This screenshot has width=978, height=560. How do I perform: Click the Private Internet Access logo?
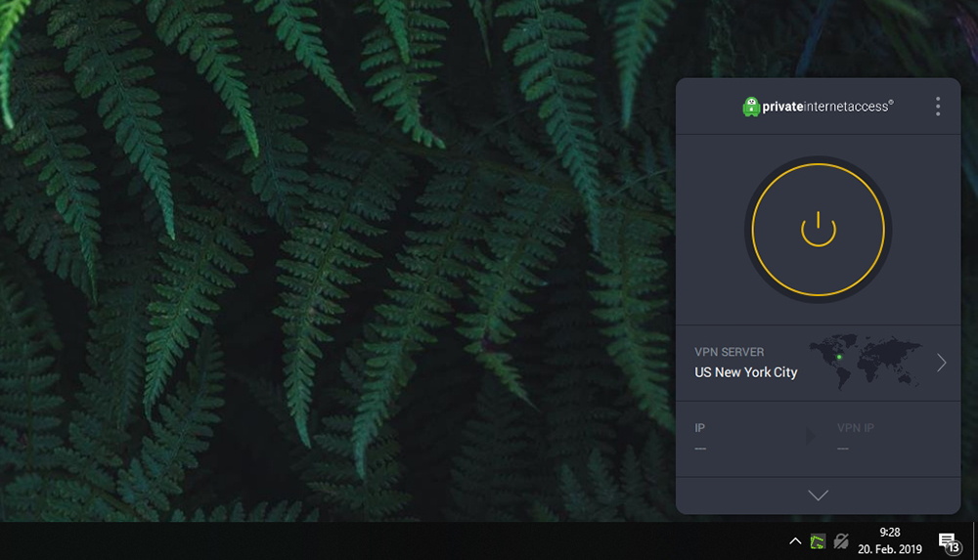coord(818,107)
